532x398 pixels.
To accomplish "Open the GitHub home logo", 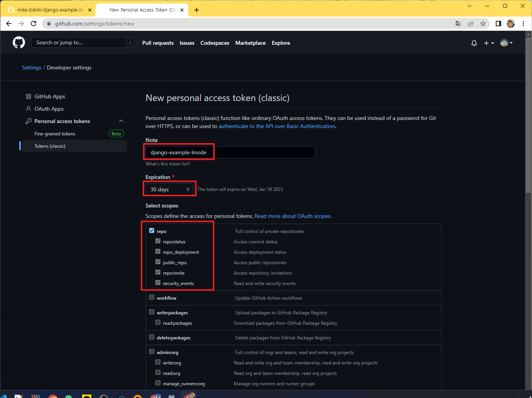I will 19,42.
